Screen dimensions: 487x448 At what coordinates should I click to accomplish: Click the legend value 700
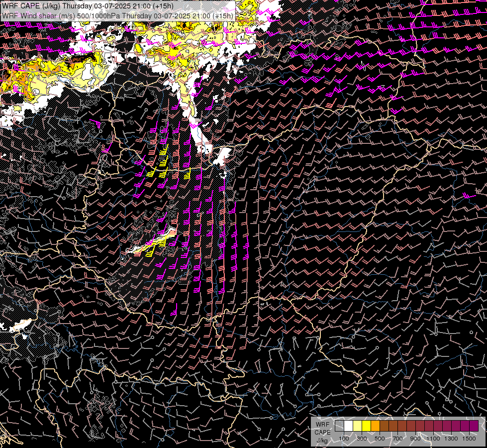tap(397, 439)
